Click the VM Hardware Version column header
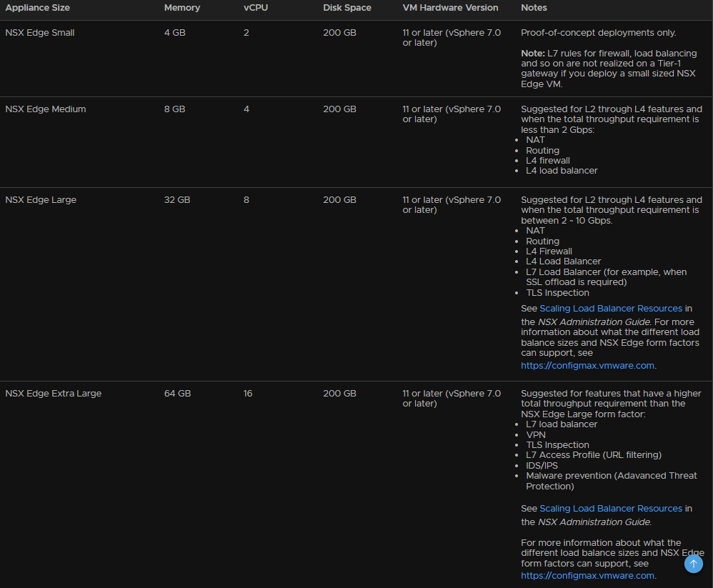Screen dimensions: 713x588 [450, 8]
